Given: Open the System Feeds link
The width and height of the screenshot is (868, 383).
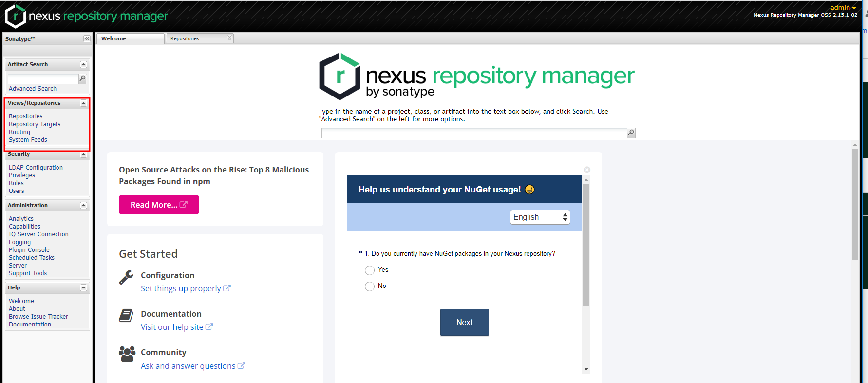Looking at the screenshot, I should tap(28, 140).
